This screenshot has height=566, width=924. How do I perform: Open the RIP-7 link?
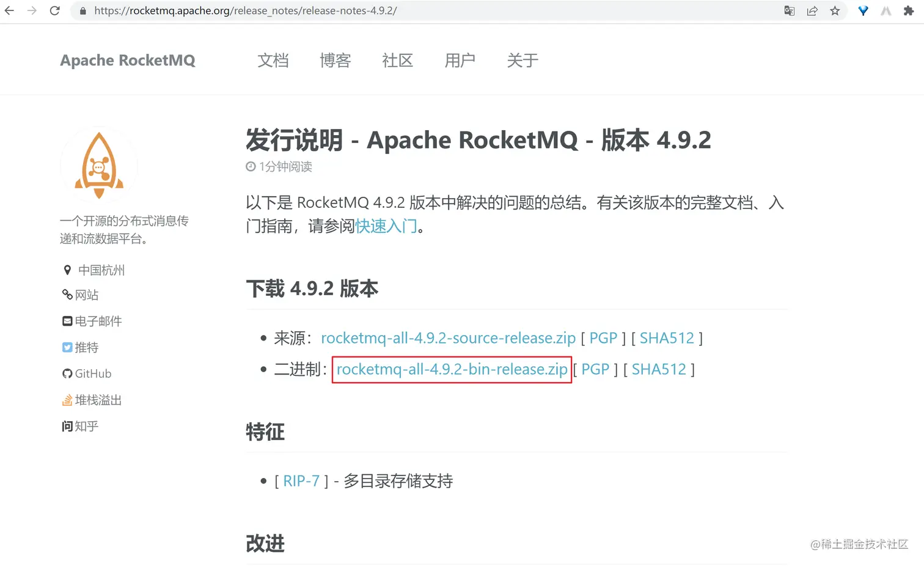tap(301, 481)
